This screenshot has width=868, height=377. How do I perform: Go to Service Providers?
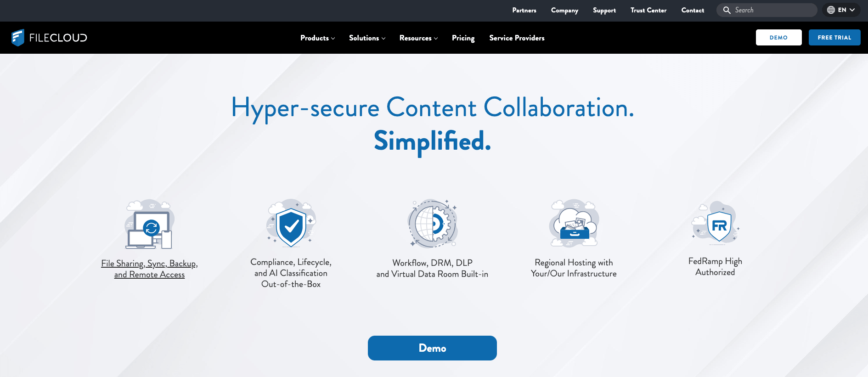[x=517, y=38]
